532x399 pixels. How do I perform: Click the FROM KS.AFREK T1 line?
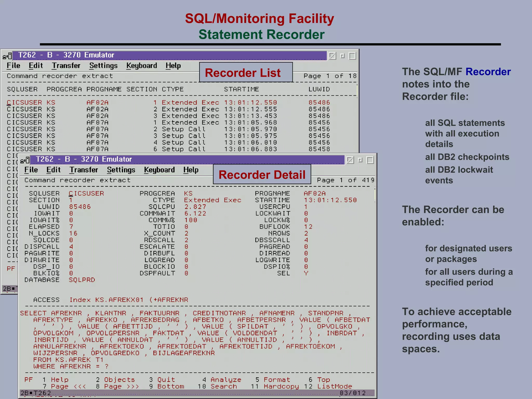click(69, 360)
